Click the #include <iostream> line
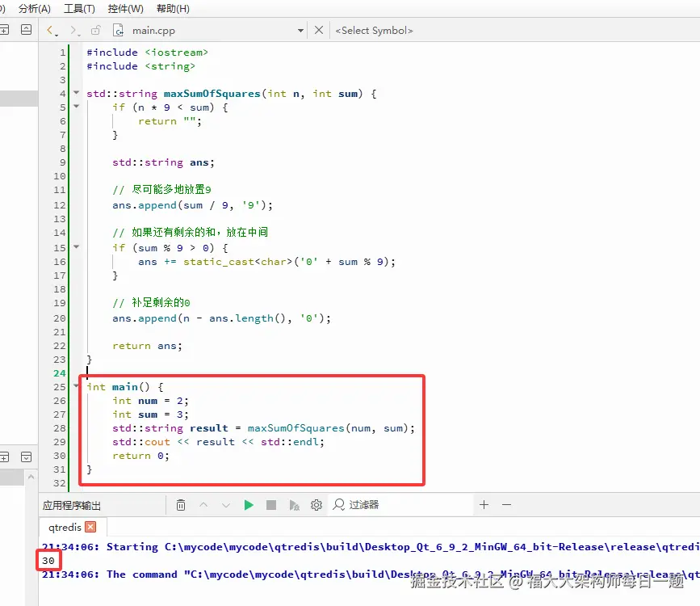Viewport: 700px width, 606px height. click(147, 53)
